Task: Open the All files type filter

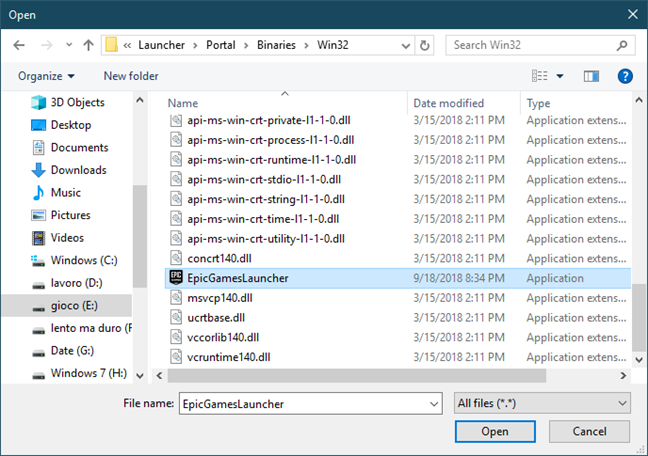Action: 542,403
